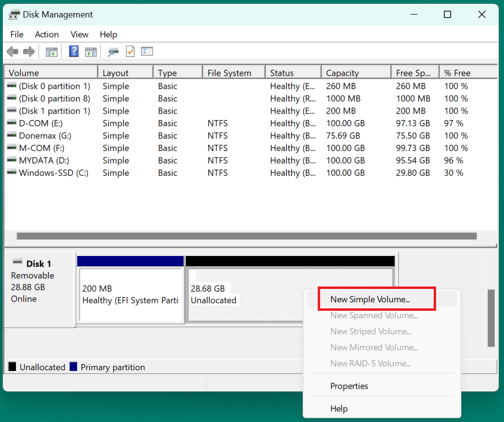Select the Windows-SSD (C:) volume row
This screenshot has height=422, width=504.
coord(53,173)
